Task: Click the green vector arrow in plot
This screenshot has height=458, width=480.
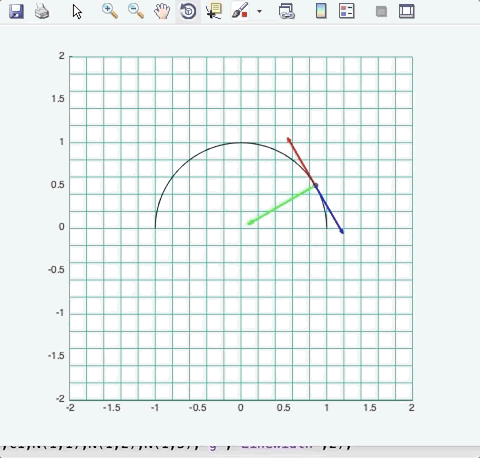Action: pos(281,205)
